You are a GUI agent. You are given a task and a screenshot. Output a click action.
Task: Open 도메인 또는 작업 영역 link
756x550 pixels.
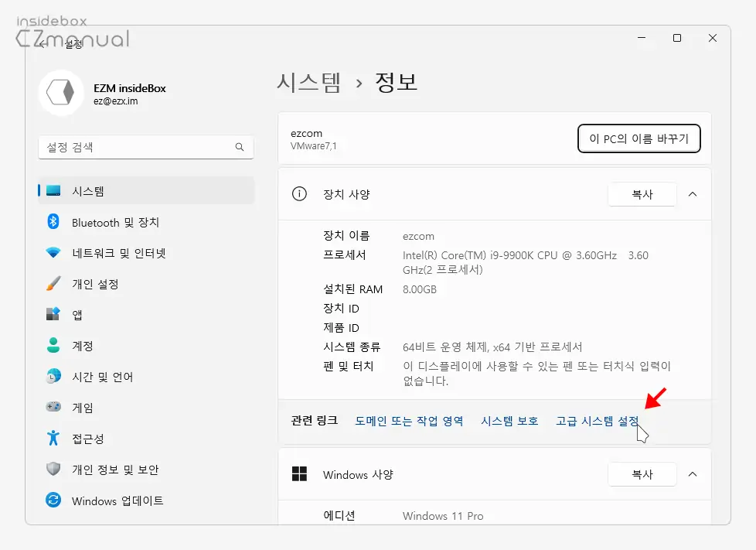coord(409,421)
